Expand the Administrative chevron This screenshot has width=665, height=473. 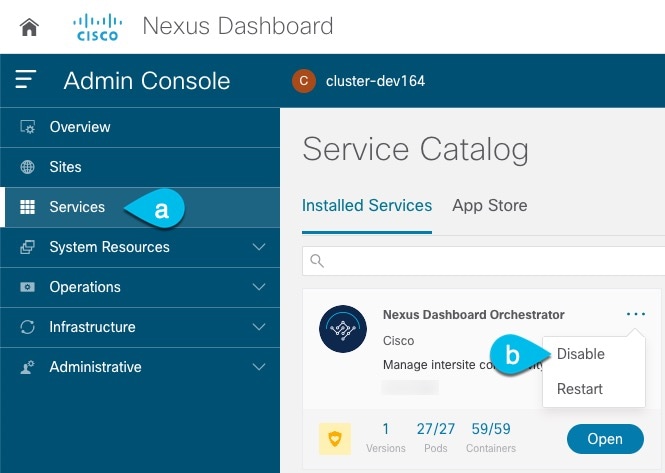259,367
